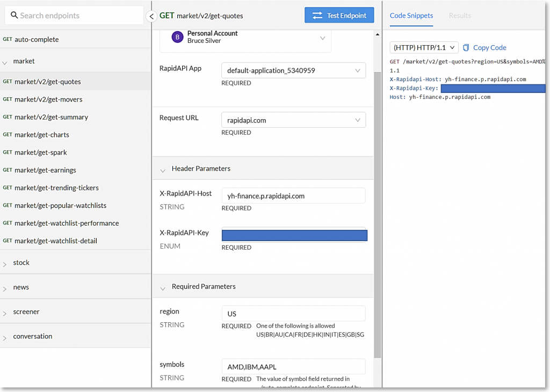550x392 pixels.
Task: Select HTTP/1.1 code language dropdown
Action: pos(424,48)
